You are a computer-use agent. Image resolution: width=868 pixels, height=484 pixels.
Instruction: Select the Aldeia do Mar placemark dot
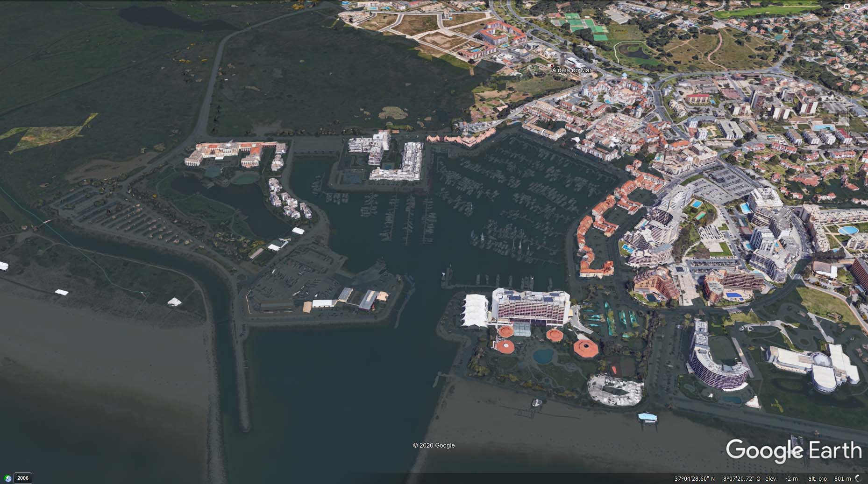click(552, 65)
